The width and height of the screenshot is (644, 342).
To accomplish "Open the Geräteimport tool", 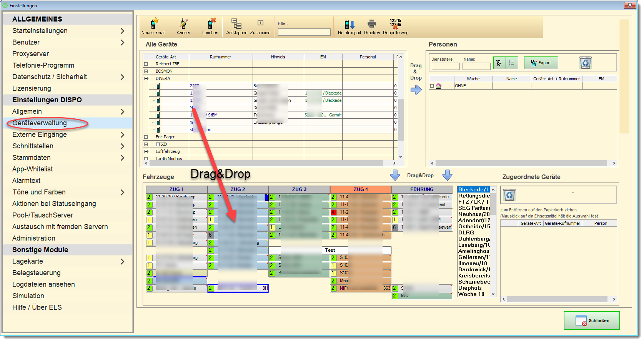I will pyautogui.click(x=349, y=25).
